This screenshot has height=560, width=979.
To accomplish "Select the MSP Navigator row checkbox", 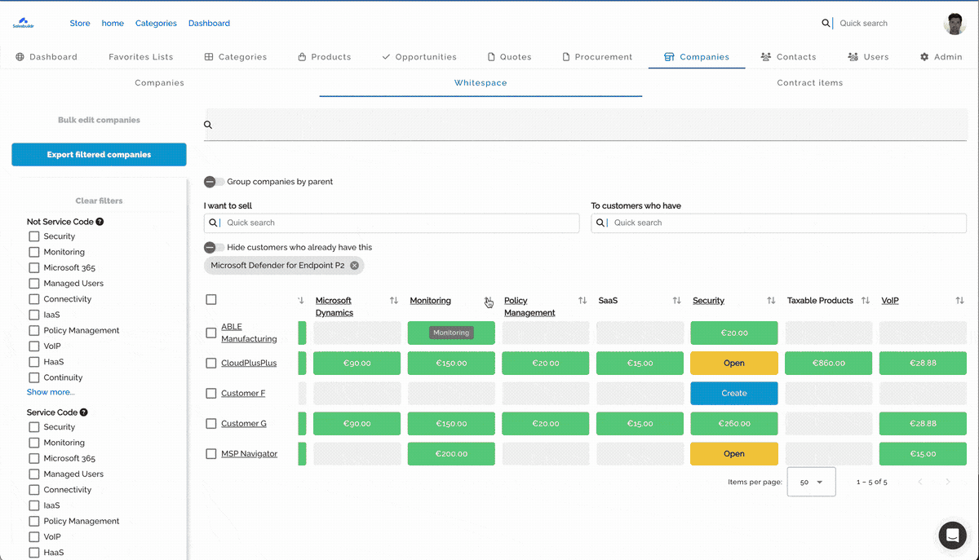I will (x=211, y=454).
